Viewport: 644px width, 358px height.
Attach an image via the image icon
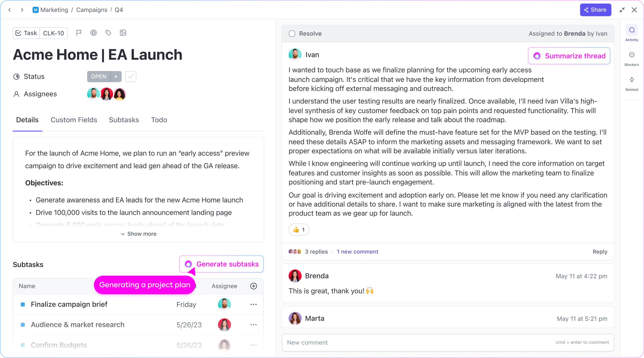click(123, 33)
